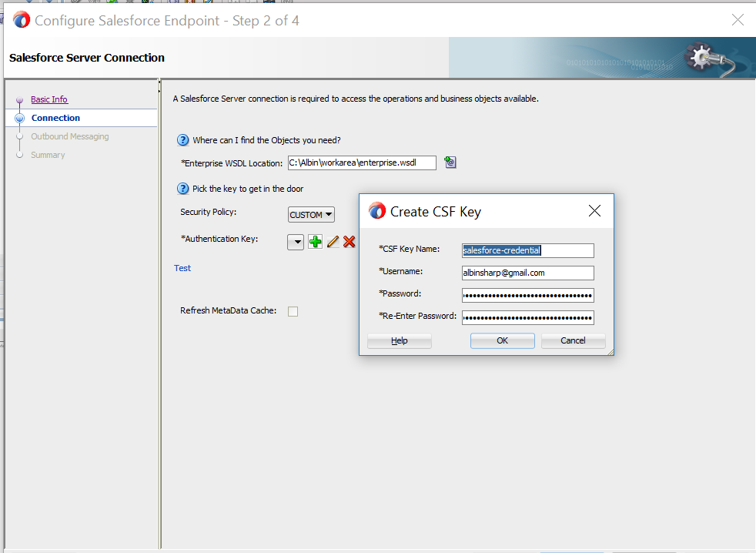Click the green plus to add authentication key
Image resolution: width=756 pixels, height=553 pixels.
click(315, 241)
